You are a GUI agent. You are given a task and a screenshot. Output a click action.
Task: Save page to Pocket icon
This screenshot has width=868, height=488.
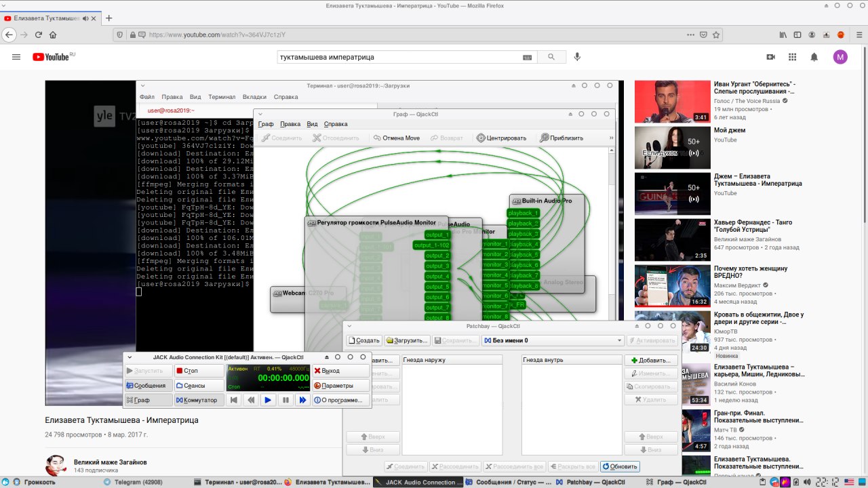(704, 35)
